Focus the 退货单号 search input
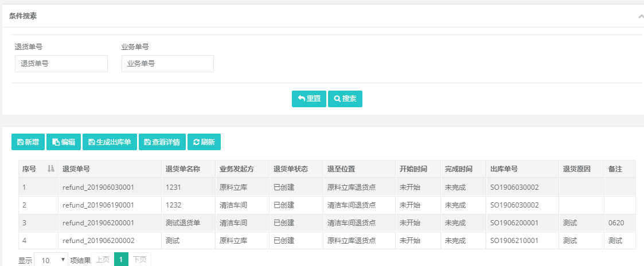 pos(61,64)
